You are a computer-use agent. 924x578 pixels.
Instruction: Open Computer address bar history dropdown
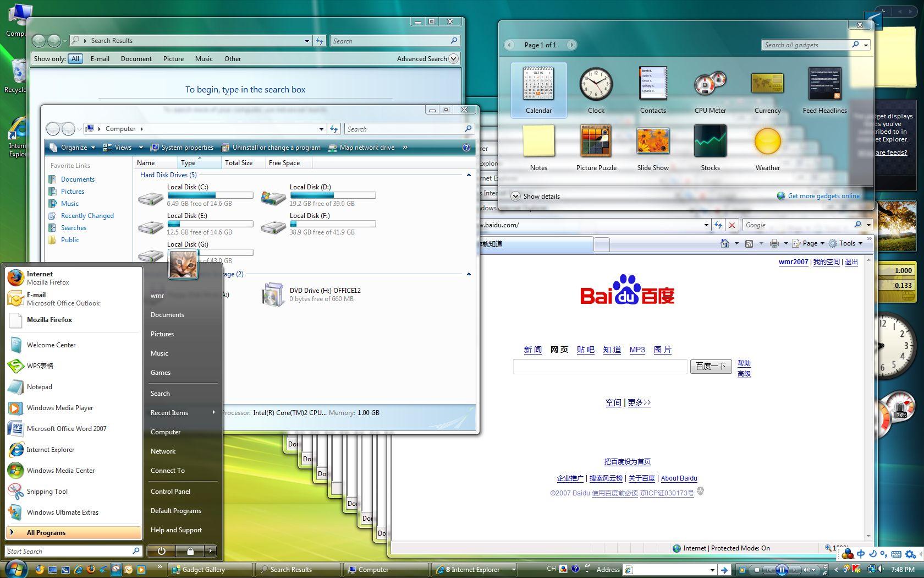(x=321, y=129)
